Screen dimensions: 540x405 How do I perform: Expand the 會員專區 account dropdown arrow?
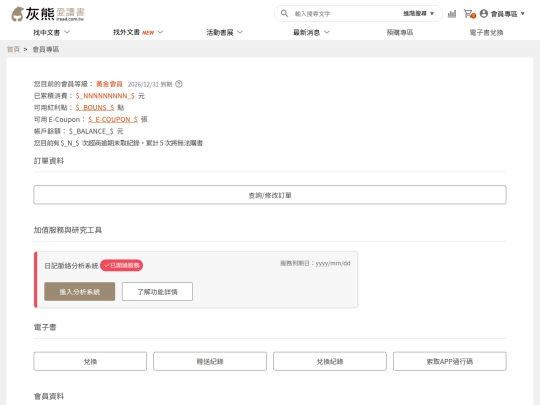522,14
